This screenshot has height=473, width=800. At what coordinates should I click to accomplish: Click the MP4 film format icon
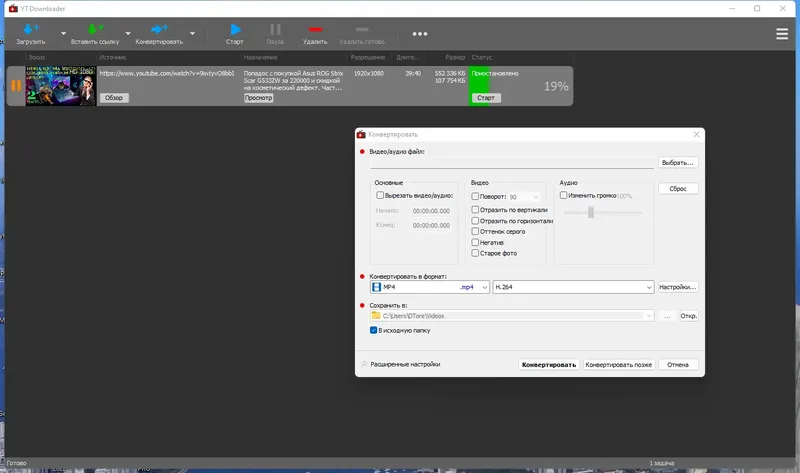[377, 287]
